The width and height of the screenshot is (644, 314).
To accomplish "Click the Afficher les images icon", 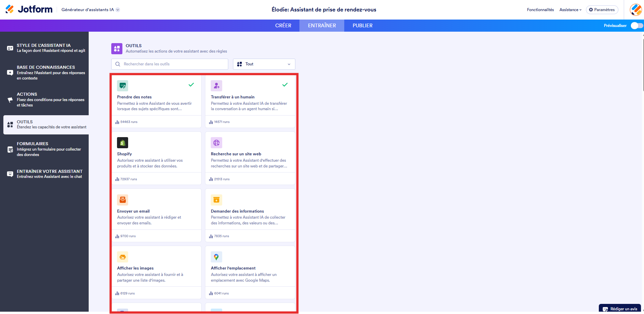I will click(x=122, y=257).
